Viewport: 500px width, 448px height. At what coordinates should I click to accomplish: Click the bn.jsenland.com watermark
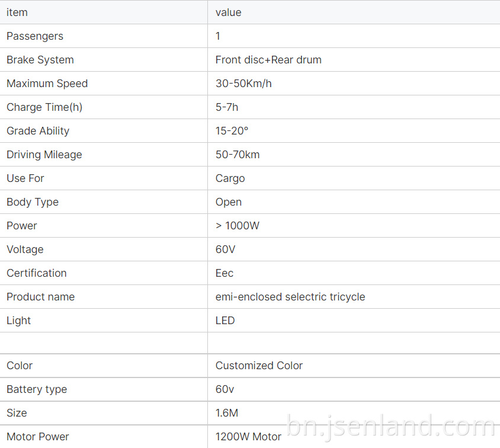391,427
